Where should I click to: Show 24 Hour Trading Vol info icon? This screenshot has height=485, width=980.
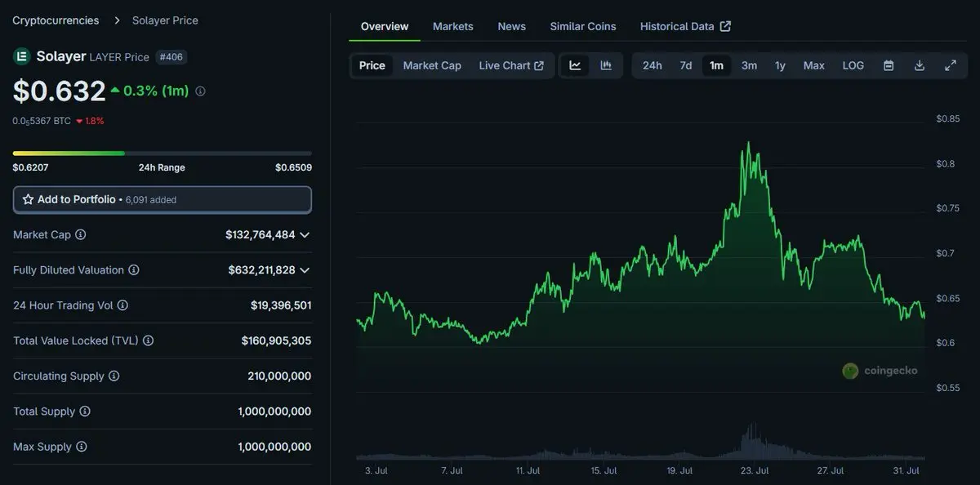coord(122,305)
